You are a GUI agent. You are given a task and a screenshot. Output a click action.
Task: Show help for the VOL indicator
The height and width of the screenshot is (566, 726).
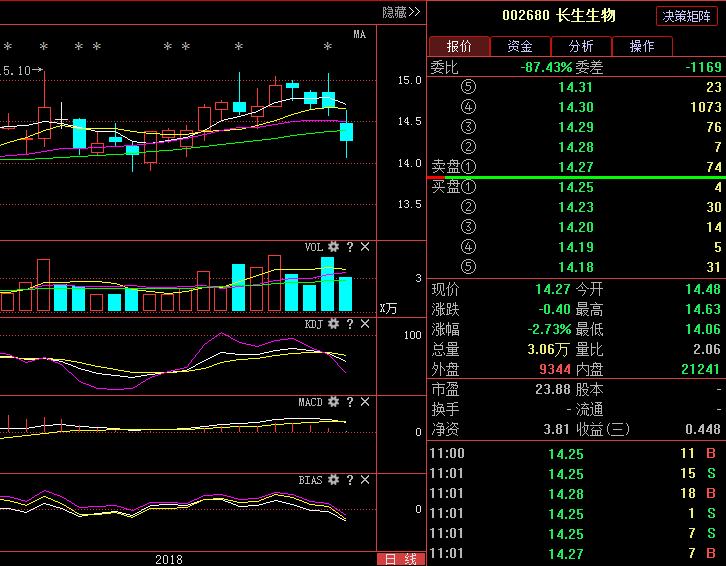click(350, 247)
